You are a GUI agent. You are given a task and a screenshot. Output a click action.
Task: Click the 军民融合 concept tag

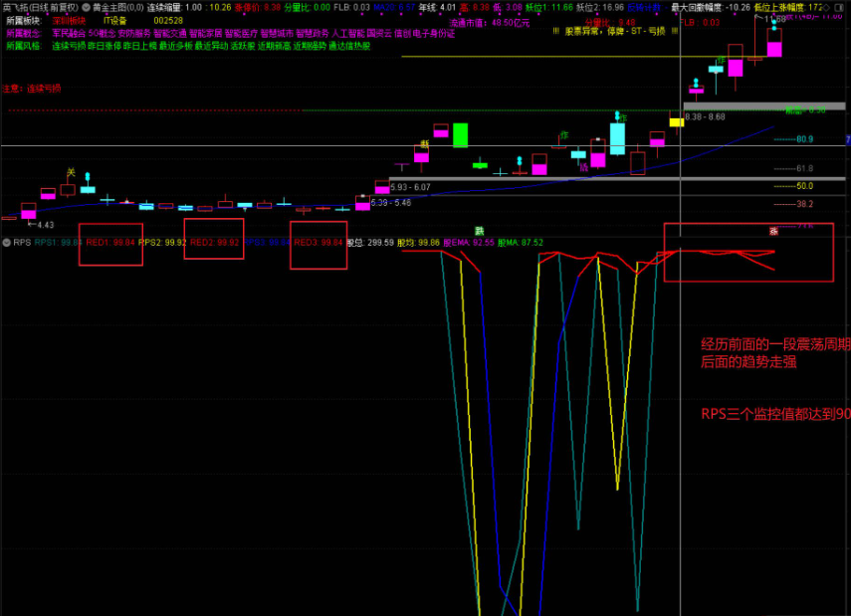(x=69, y=34)
